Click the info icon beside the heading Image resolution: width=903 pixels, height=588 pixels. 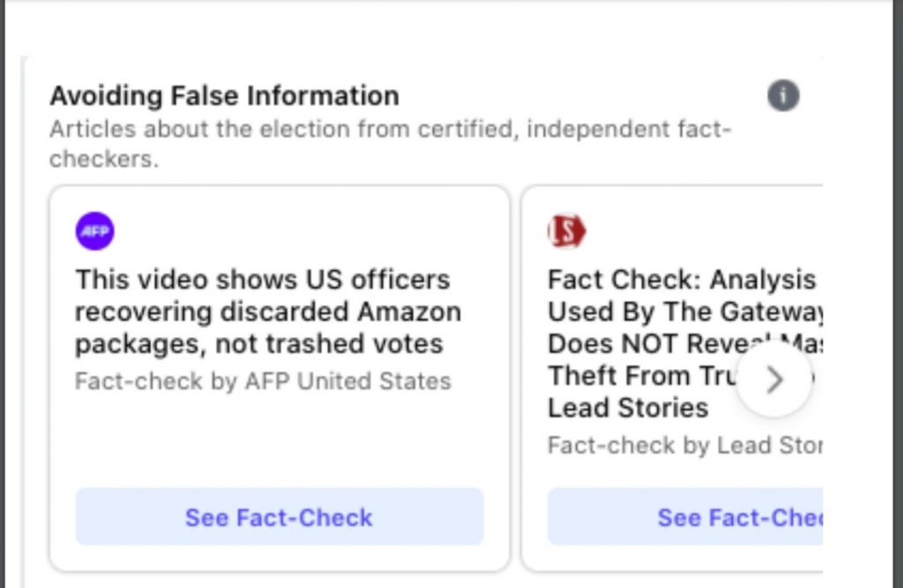pyautogui.click(x=783, y=95)
